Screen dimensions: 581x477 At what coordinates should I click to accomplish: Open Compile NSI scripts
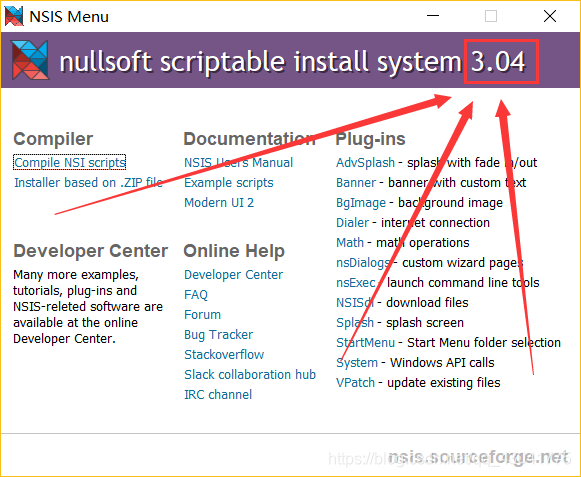(70, 162)
